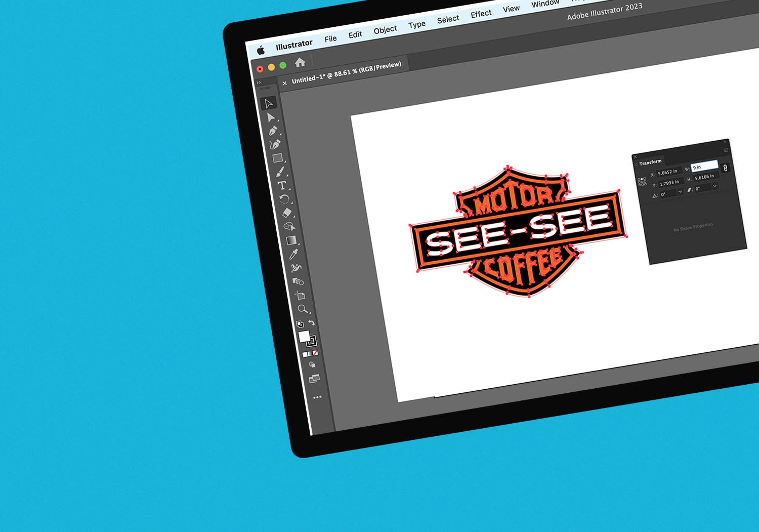Select the Transform panel tab
759x532 pixels.
pyautogui.click(x=650, y=162)
